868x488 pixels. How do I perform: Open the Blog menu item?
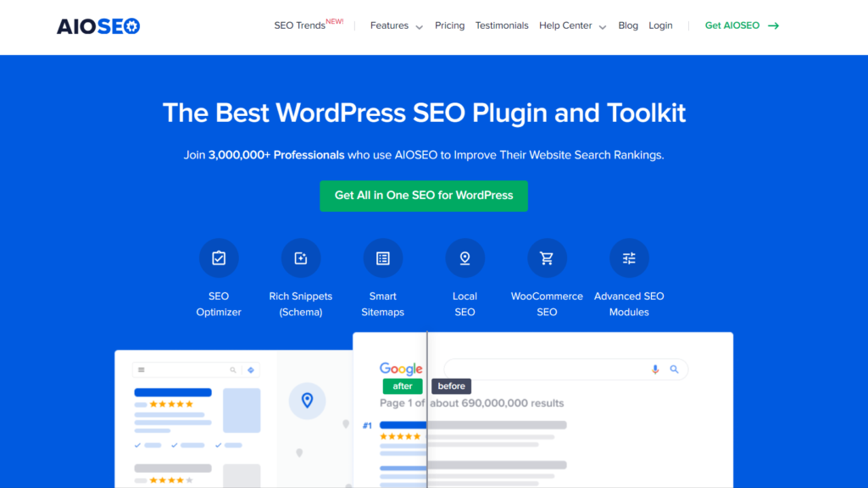[628, 25]
